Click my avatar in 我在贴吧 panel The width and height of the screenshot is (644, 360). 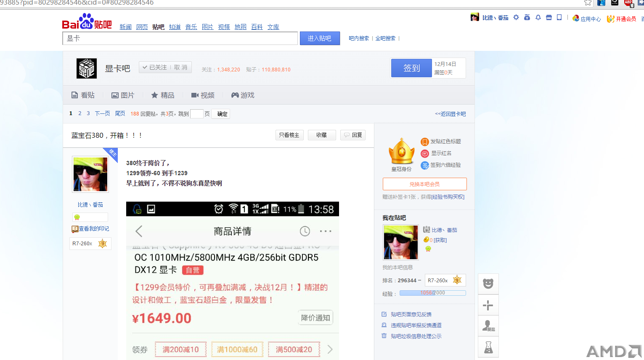pyautogui.click(x=401, y=242)
